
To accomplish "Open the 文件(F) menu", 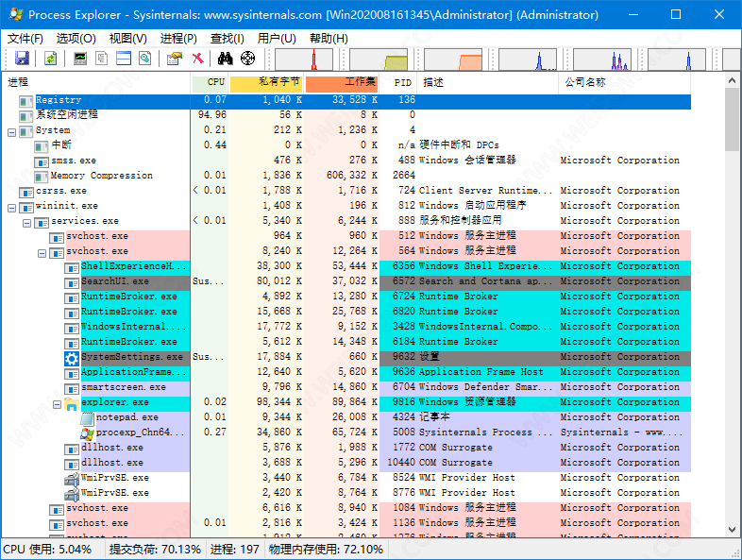I will click(x=25, y=39).
